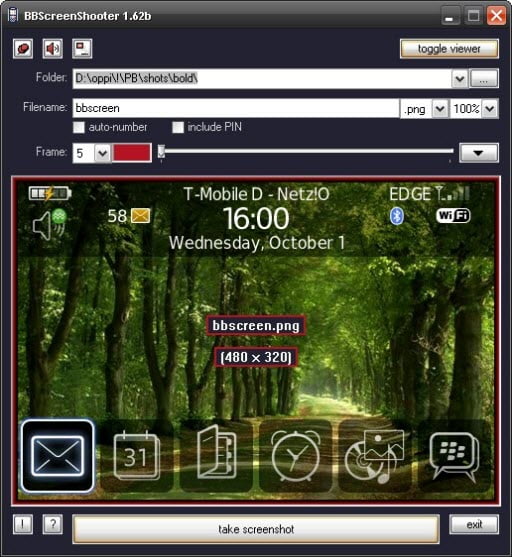Image resolution: width=512 pixels, height=557 pixels.
Task: Click the alarm clock icon in preview
Action: coord(295,455)
